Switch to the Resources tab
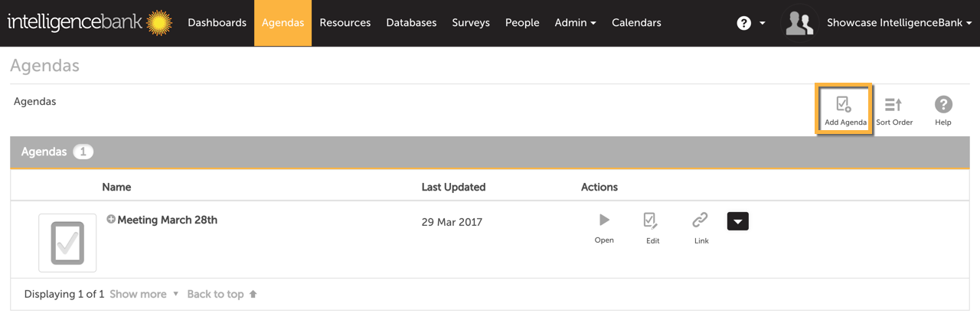Image resolution: width=980 pixels, height=320 pixels. (345, 23)
